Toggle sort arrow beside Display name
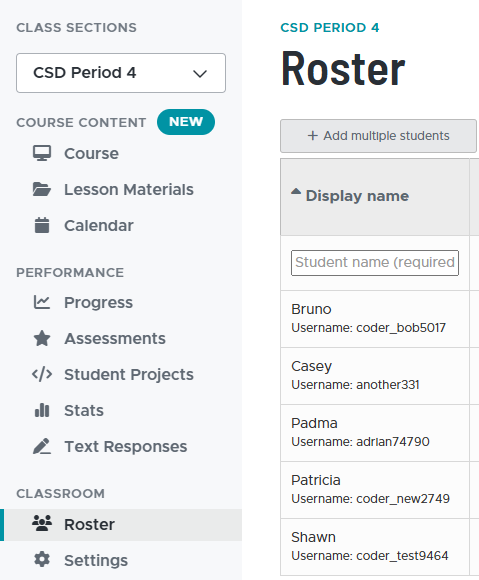The height and width of the screenshot is (580, 479). point(296,191)
